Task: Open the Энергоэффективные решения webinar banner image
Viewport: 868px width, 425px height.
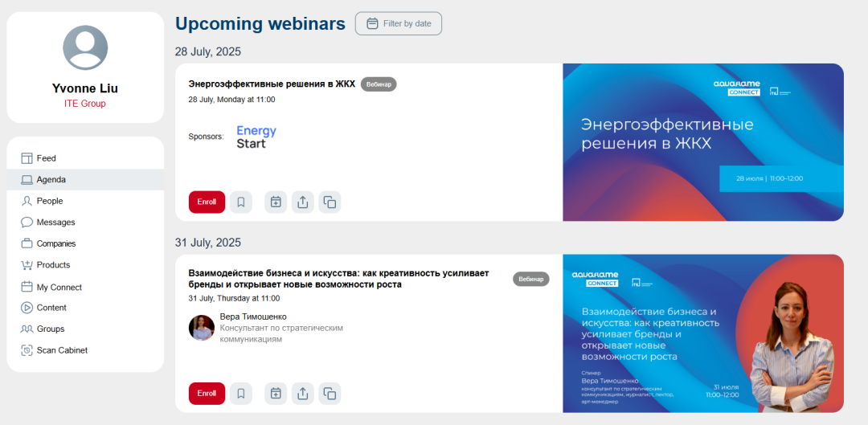Action: 702,142
